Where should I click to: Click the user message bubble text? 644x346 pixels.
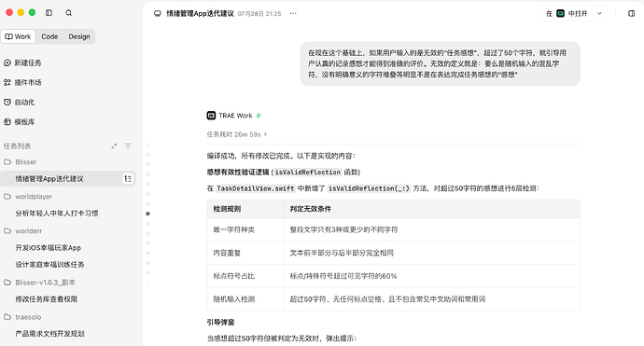pyautogui.click(x=437, y=63)
